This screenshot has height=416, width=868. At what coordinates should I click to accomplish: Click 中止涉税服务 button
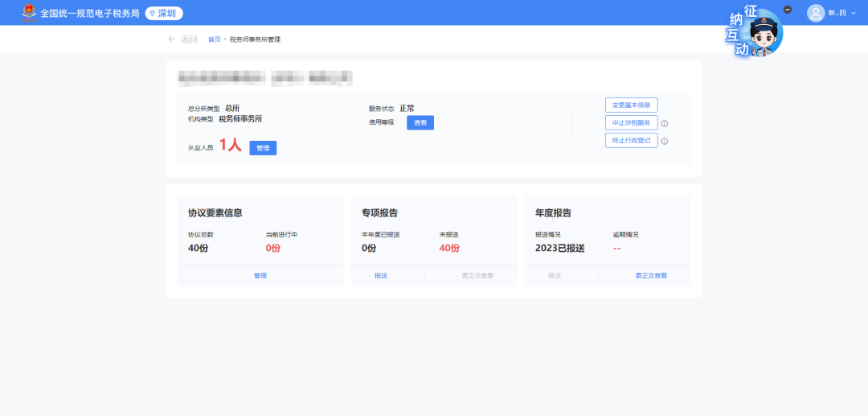631,122
